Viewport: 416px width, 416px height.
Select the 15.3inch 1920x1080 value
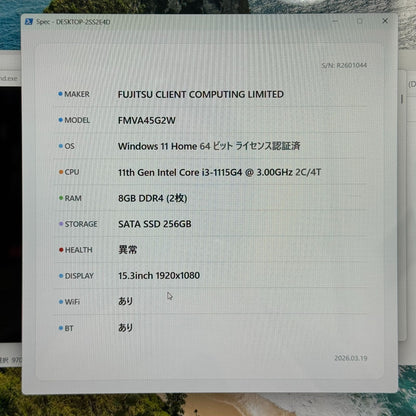tap(159, 276)
